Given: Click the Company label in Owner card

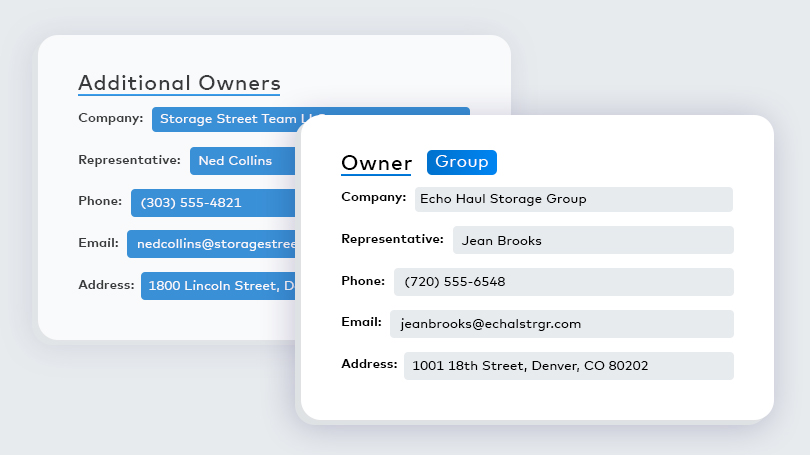Looking at the screenshot, I should (373, 197).
